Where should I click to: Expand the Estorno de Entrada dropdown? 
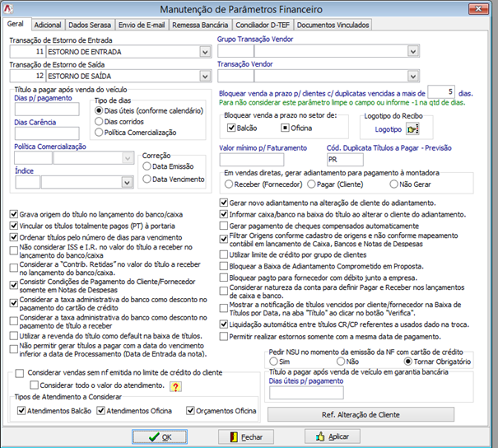click(x=205, y=52)
